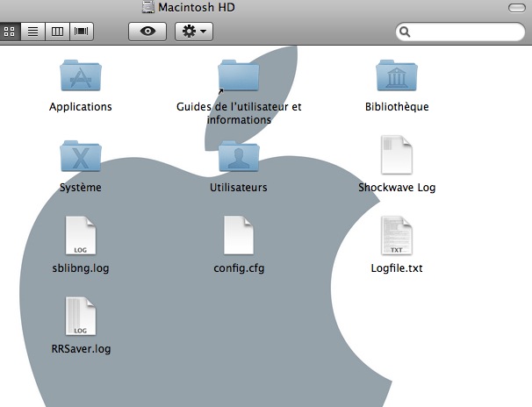
Task: Click the "Utilisateurs" label
Action: point(239,188)
